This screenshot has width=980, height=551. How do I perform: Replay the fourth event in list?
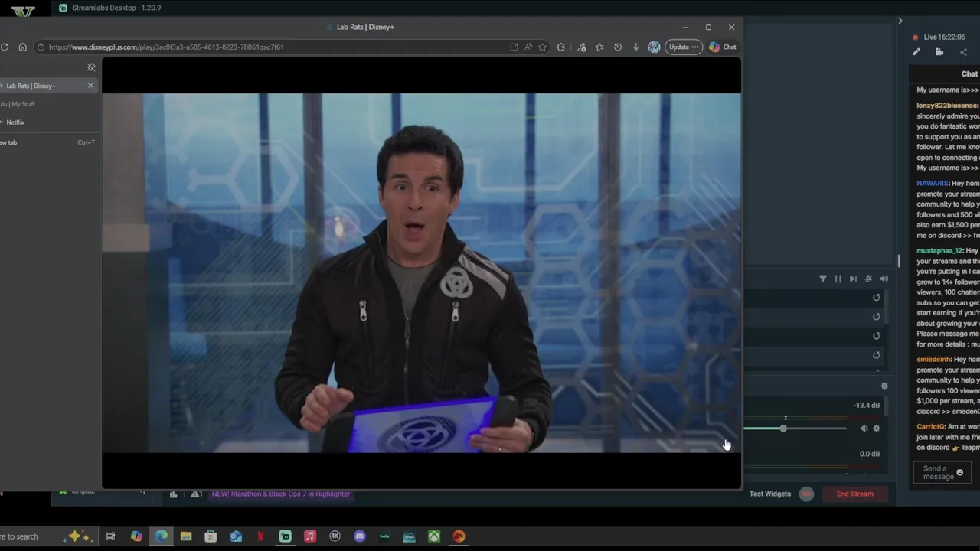coord(877,355)
